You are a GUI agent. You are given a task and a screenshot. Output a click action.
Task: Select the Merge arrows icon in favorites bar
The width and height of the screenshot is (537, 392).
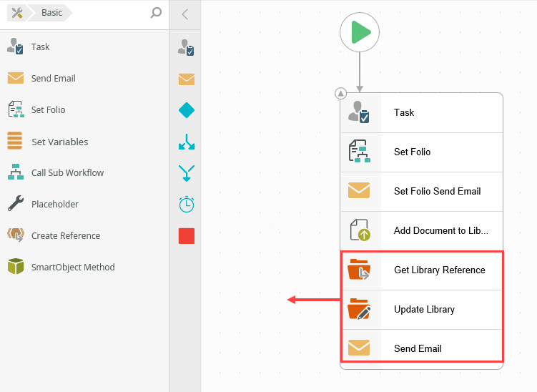click(x=187, y=173)
